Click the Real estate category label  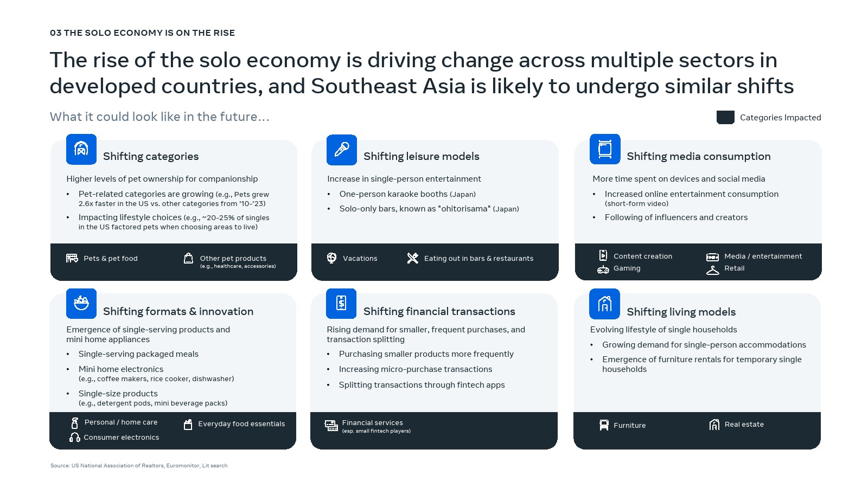[744, 425]
